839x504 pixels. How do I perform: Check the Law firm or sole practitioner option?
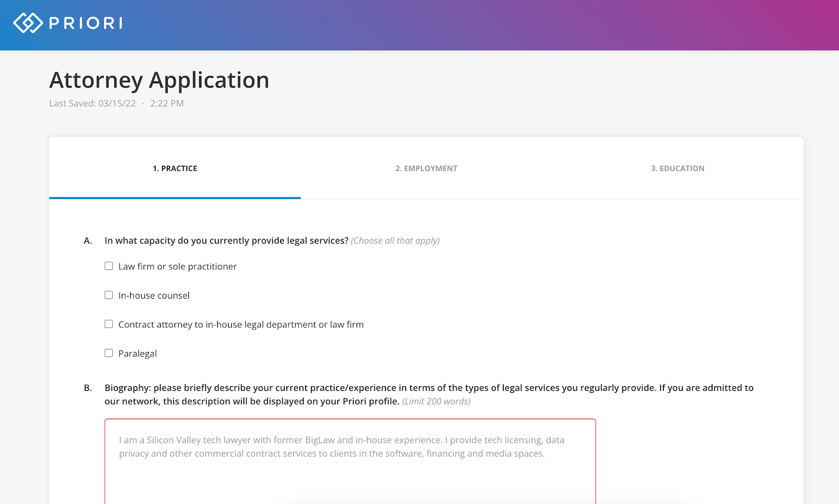point(109,266)
